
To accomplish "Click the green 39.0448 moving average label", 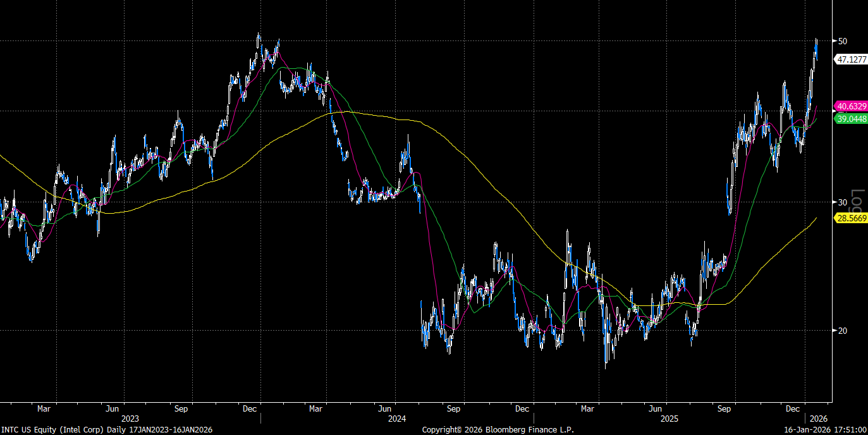I will coord(851,119).
